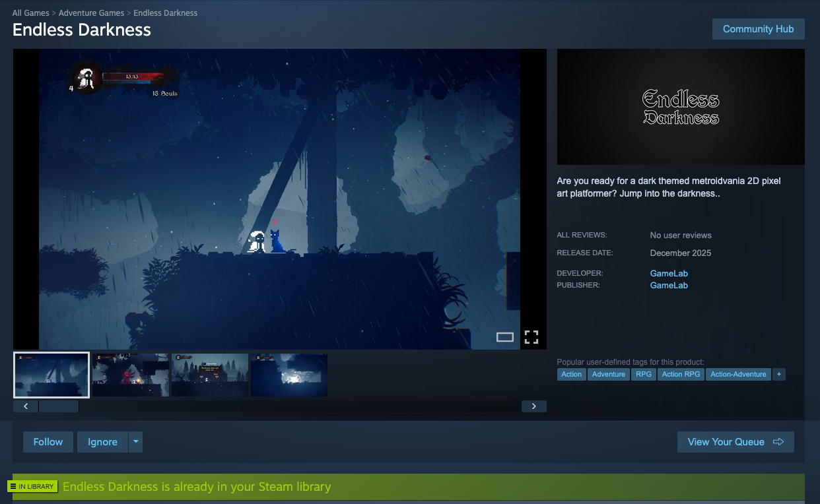Select the second screenshot thumbnail
This screenshot has width=820, height=504.
tap(131, 375)
